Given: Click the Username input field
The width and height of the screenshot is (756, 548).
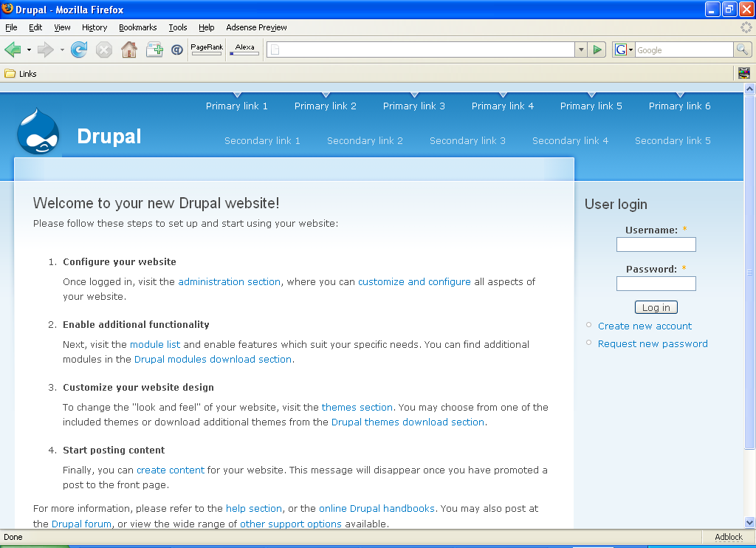Looking at the screenshot, I should click(656, 244).
